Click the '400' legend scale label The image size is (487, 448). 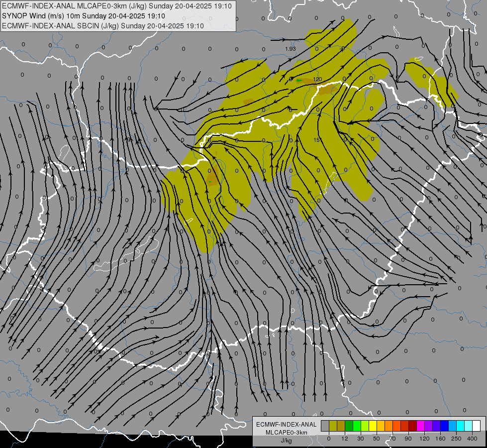(x=472, y=439)
